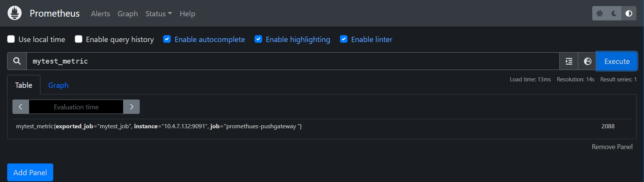Viewport: 644px width, 182px height.
Task: Select the light theme sun icon
Action: [x=599, y=14]
